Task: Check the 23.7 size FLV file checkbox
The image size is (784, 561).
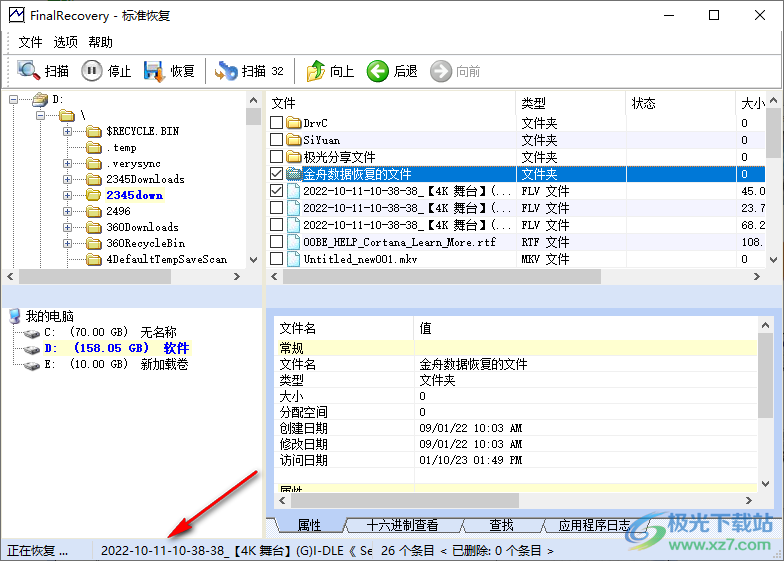Action: click(276, 208)
